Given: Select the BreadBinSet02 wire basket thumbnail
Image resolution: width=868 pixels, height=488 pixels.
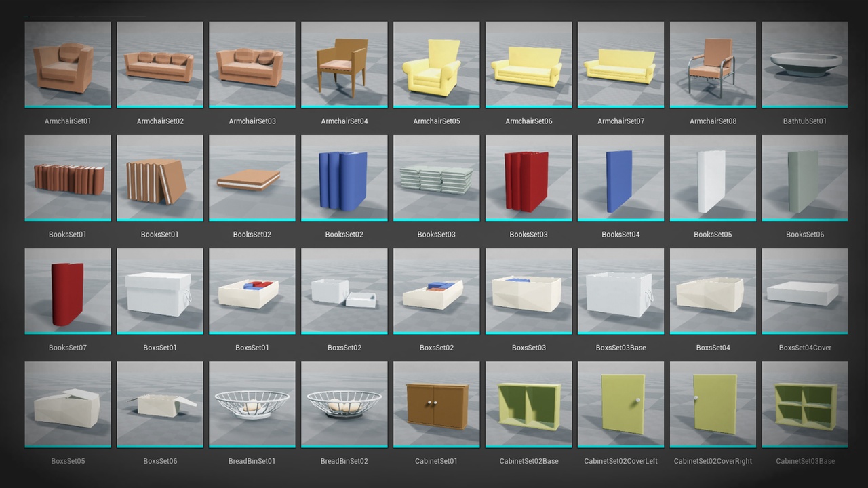Looking at the screenshot, I should pyautogui.click(x=344, y=404).
